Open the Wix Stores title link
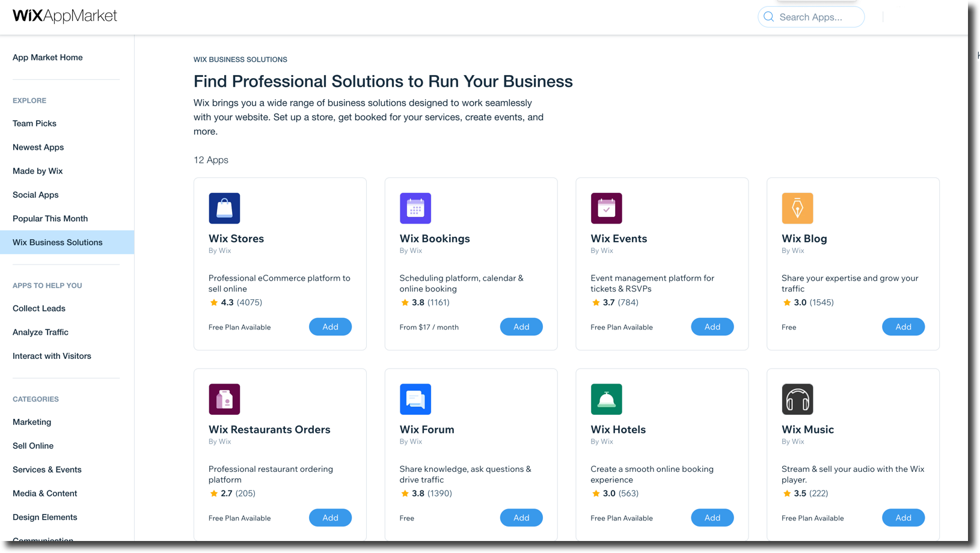Image resolution: width=980 pixels, height=553 pixels. pyautogui.click(x=236, y=239)
